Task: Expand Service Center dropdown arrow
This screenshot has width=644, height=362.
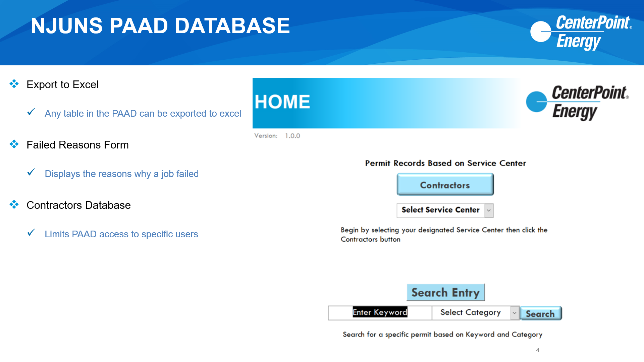Action: click(x=489, y=210)
